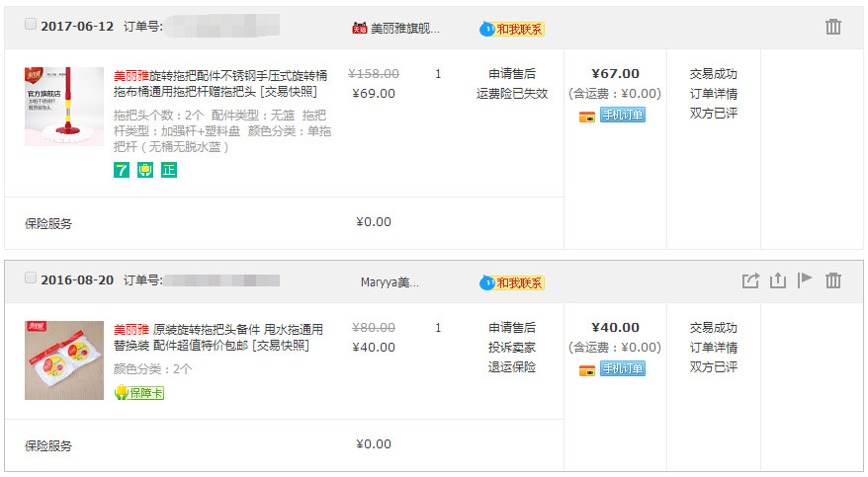Delete the 2016-08-20 order with trash icon
This screenshot has height=477, width=868.
click(833, 280)
